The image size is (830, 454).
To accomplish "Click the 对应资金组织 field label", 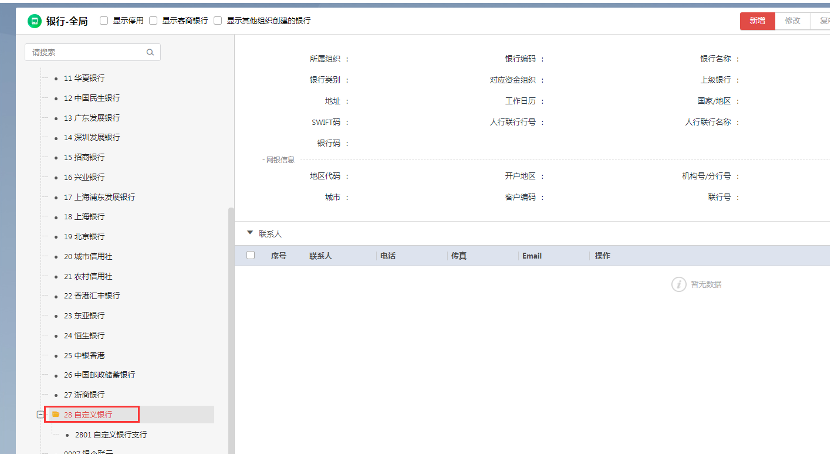I will coord(513,80).
